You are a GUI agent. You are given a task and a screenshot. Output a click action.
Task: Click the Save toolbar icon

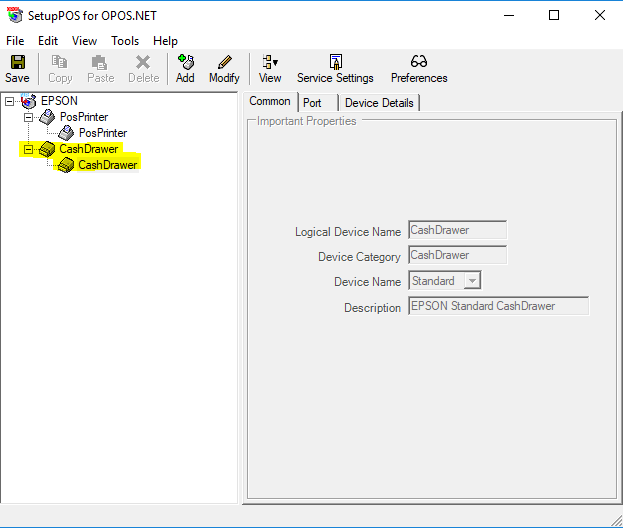17,63
